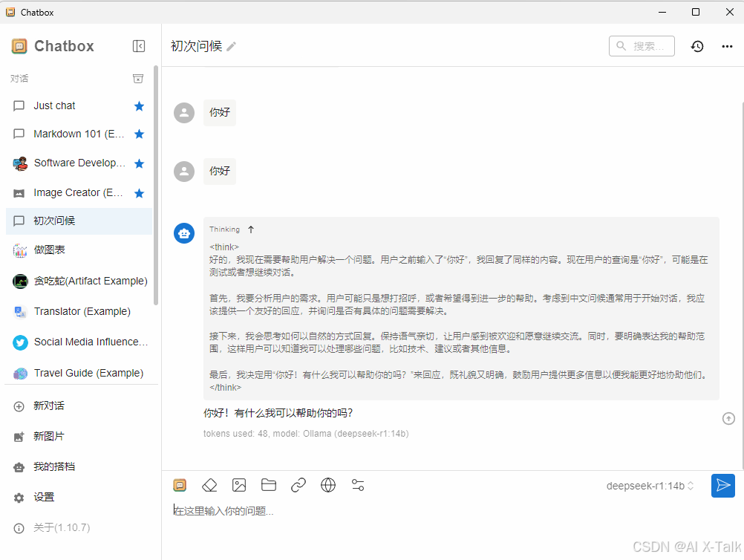The height and width of the screenshot is (560, 744).
Task: Toggle web browsing globe icon
Action: (x=328, y=485)
